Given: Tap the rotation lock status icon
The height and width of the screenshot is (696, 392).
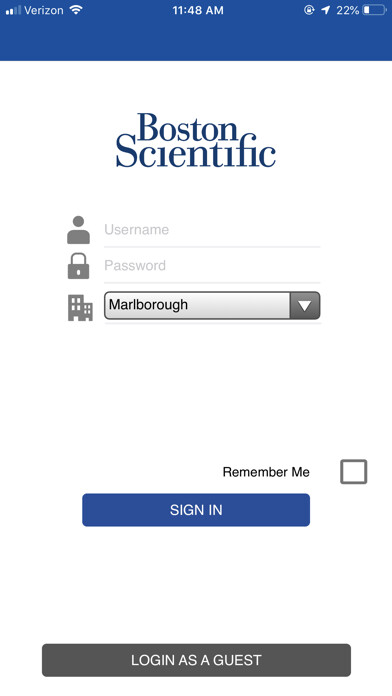Looking at the screenshot, I should coord(309,10).
